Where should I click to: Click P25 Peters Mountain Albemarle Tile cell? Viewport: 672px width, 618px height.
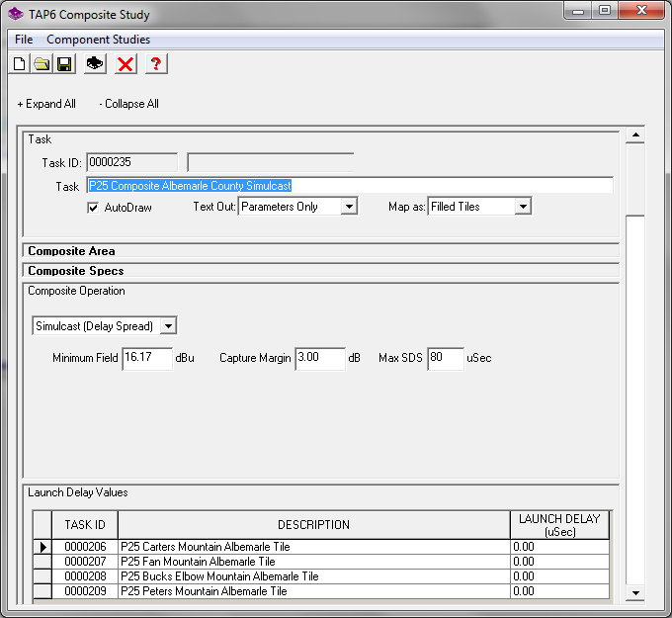tap(313, 591)
